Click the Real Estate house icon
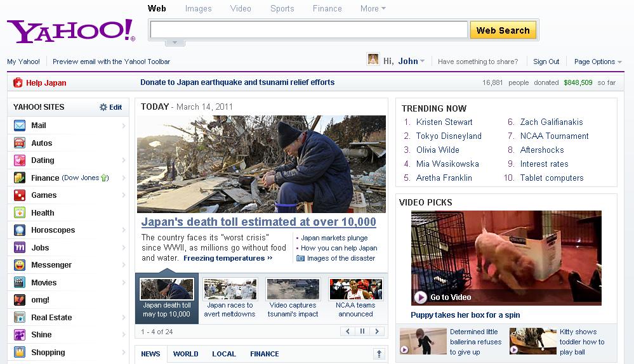 coord(20,317)
